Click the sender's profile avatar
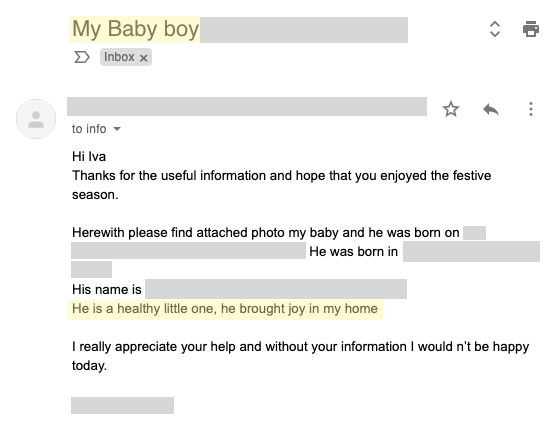Screen dimensions: 550x423 pyautogui.click(x=36, y=119)
